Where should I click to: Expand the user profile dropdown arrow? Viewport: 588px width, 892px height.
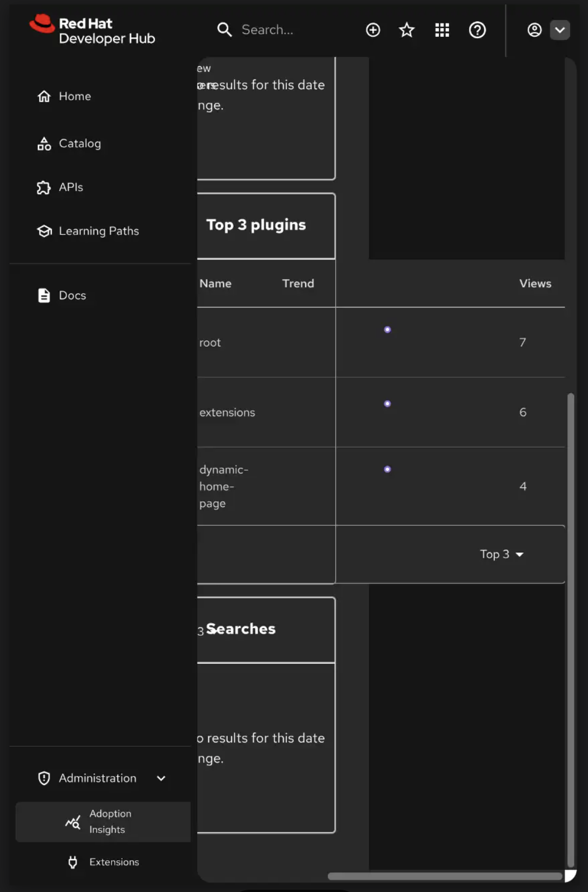[560, 30]
